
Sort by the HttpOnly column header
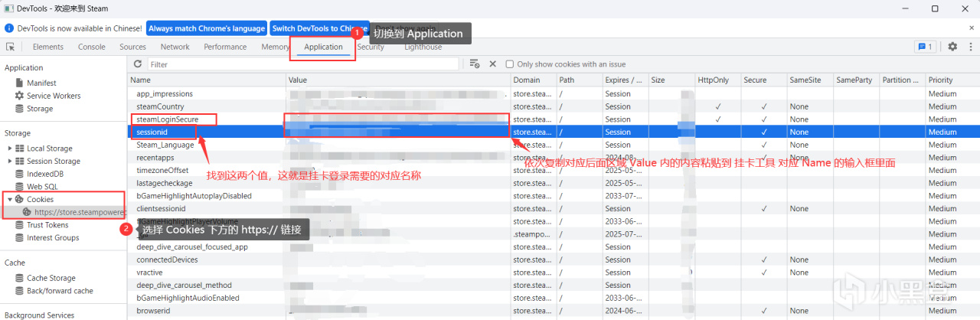[x=717, y=80]
